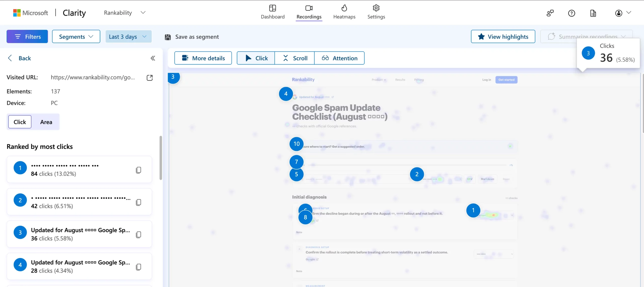Click the Filters button
Image resolution: width=644 pixels, height=287 pixels.
pos(27,37)
